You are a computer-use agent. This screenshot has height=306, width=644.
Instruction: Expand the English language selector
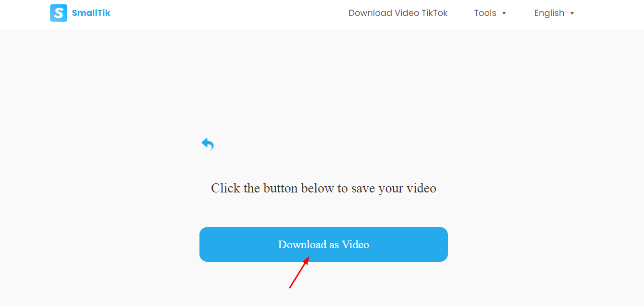(554, 13)
